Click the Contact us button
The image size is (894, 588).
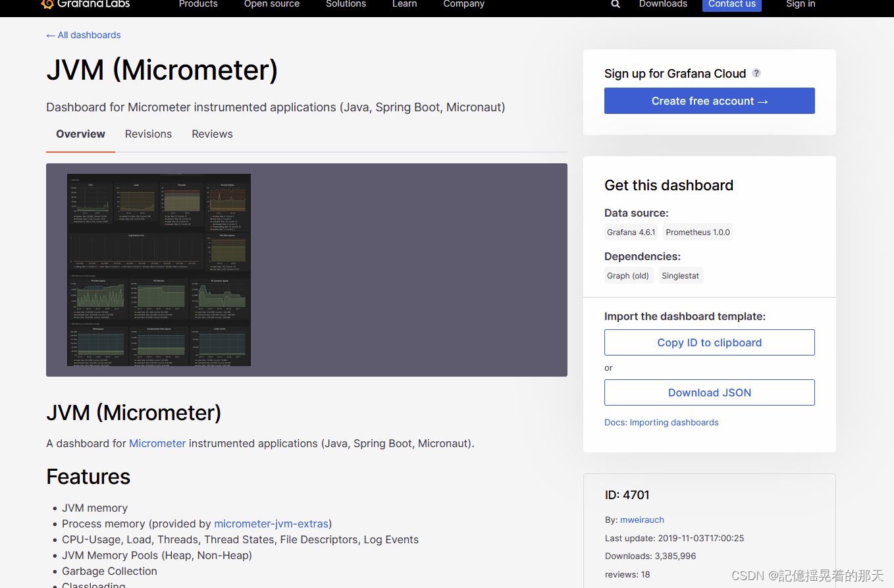732,5
